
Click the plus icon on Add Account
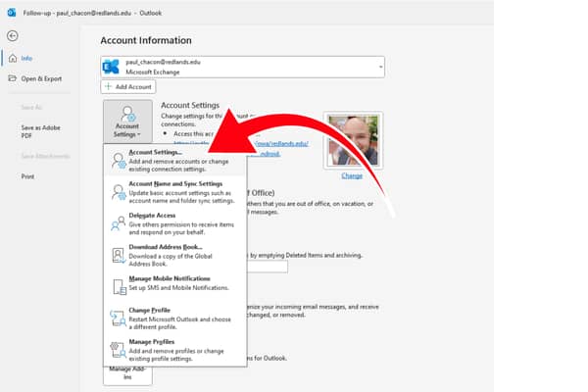109,86
